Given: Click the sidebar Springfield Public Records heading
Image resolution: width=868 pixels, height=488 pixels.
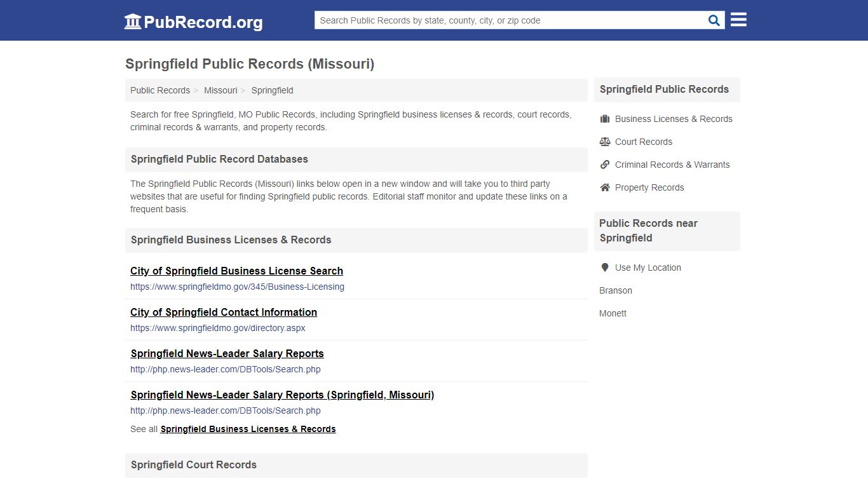Looking at the screenshot, I should tap(664, 90).
